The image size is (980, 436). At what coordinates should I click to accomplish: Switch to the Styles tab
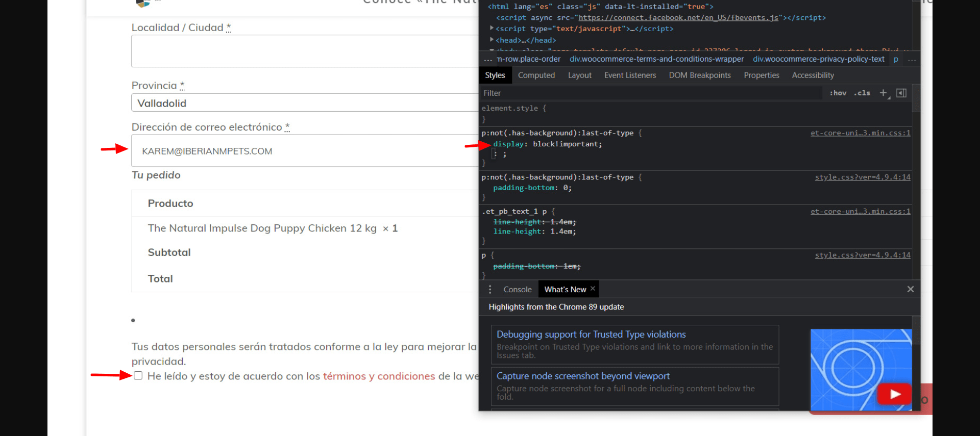(495, 75)
